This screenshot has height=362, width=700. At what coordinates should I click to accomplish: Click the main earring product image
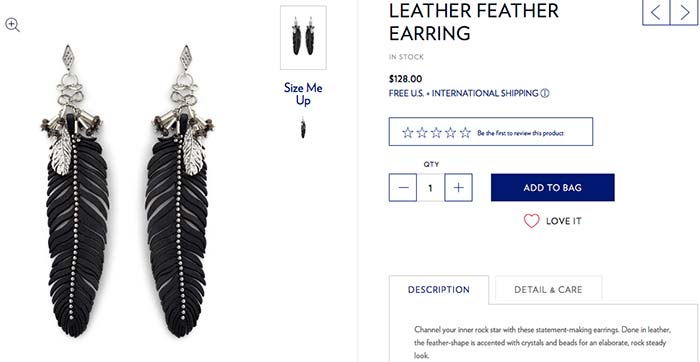pos(127,192)
